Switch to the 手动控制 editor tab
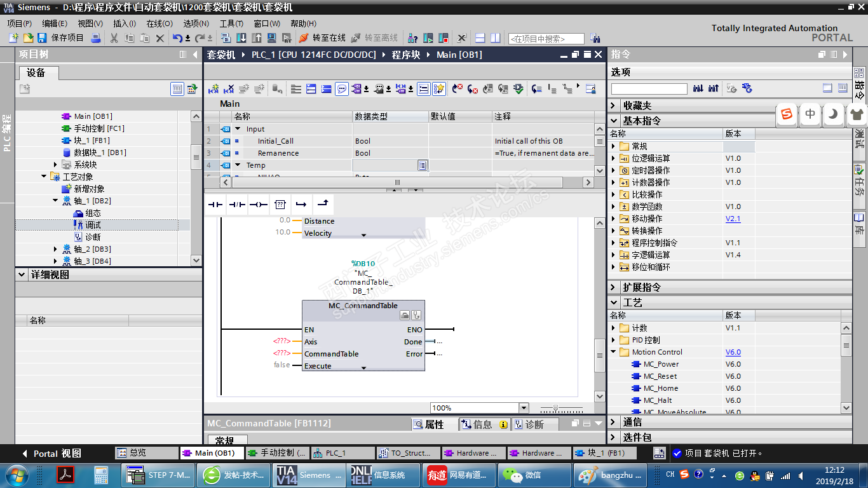The height and width of the screenshot is (488, 868). [277, 453]
